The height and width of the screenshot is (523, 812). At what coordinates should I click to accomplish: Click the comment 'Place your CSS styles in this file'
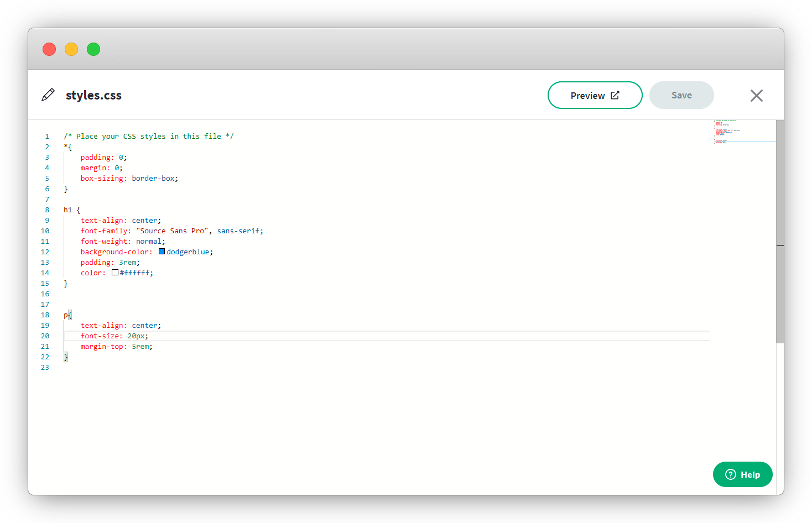click(x=149, y=136)
